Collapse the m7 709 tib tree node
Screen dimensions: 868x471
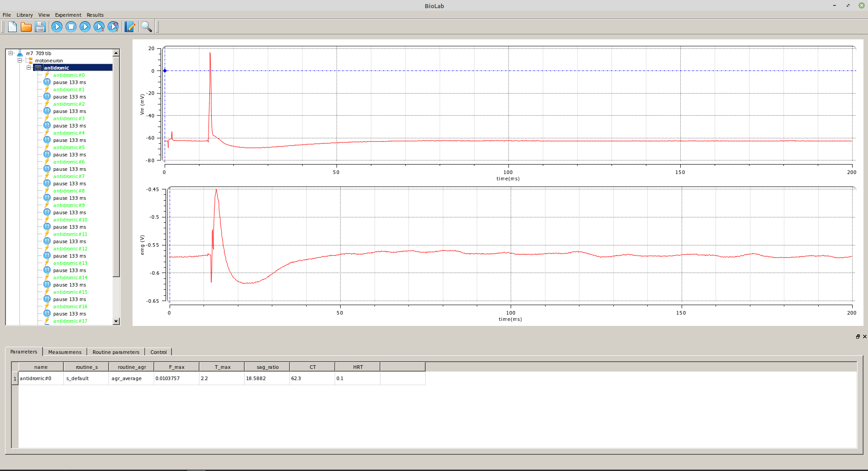[x=11, y=53]
